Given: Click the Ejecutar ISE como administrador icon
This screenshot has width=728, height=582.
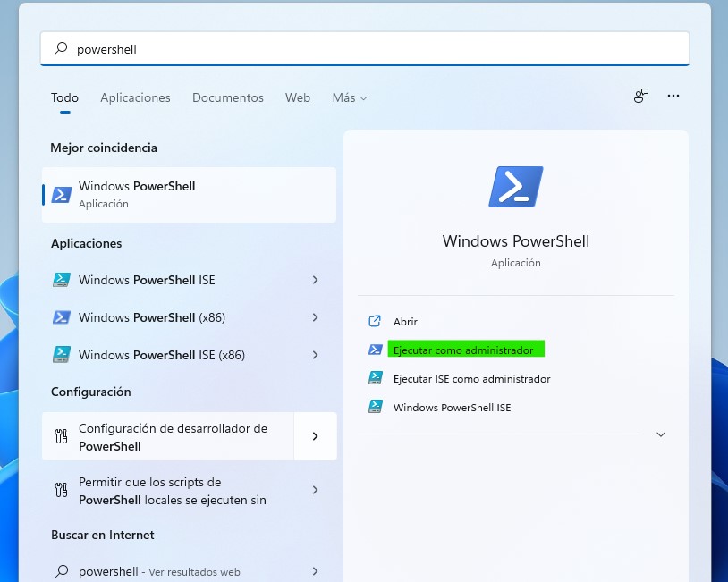Looking at the screenshot, I should 375,378.
